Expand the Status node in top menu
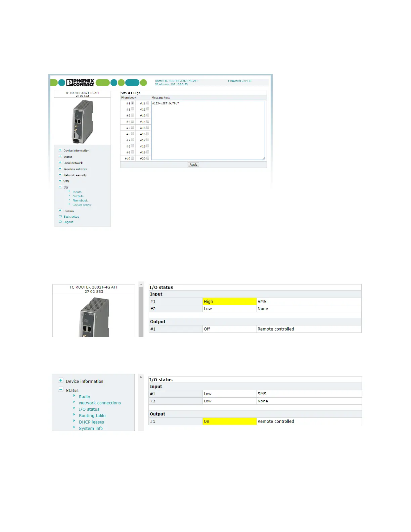The image size is (411, 532). tap(60, 156)
